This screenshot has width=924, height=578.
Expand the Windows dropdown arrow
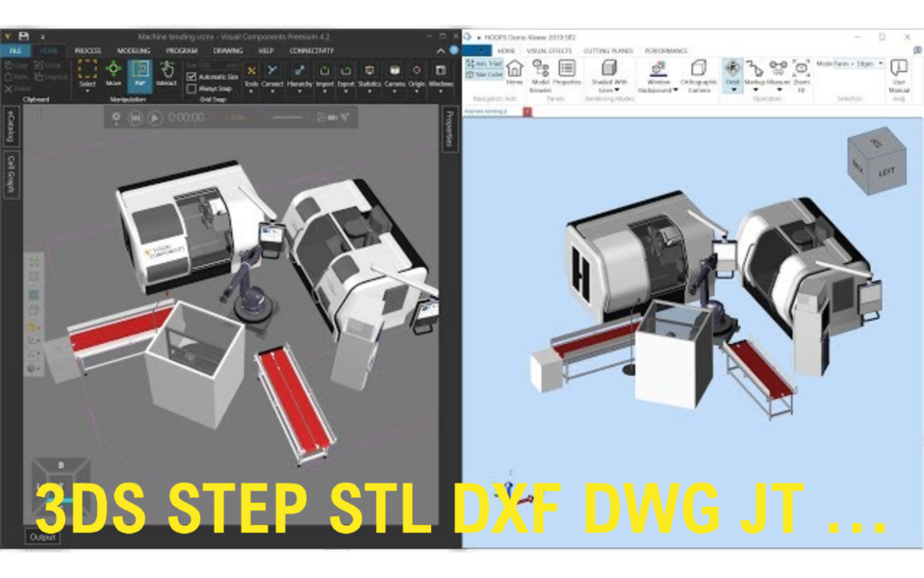(440, 92)
